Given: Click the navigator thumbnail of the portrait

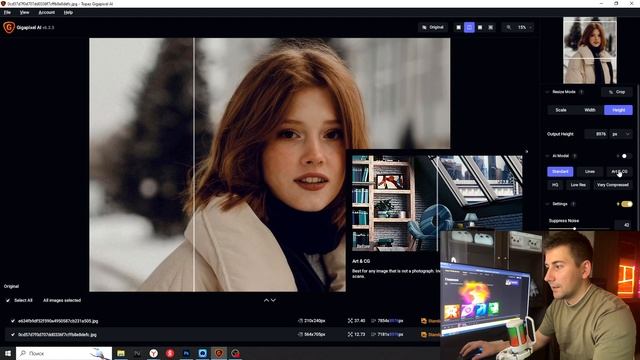Looking at the screenshot, I should click(590, 50).
